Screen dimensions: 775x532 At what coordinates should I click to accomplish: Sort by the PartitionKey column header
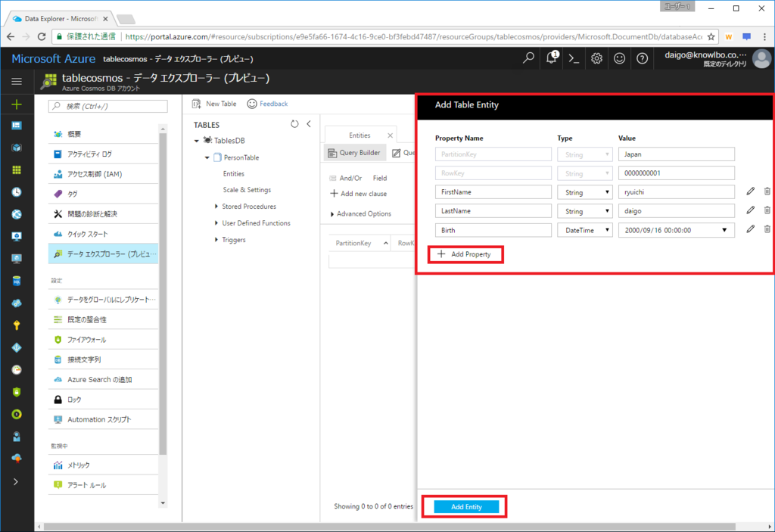[359, 243]
